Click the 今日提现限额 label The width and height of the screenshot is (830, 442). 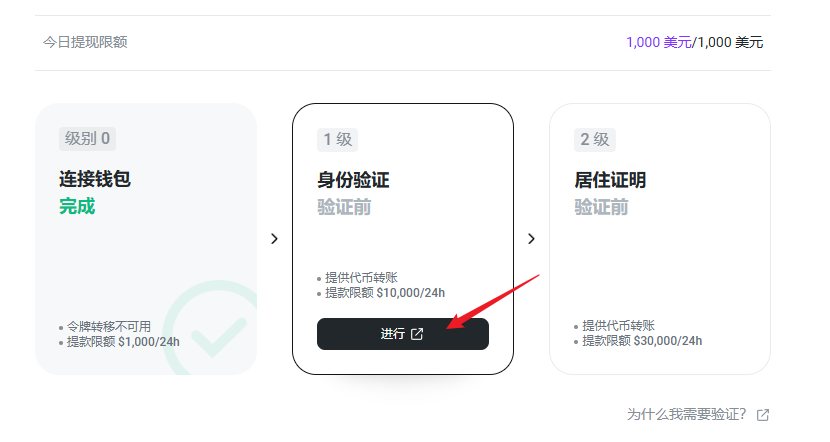(x=85, y=42)
